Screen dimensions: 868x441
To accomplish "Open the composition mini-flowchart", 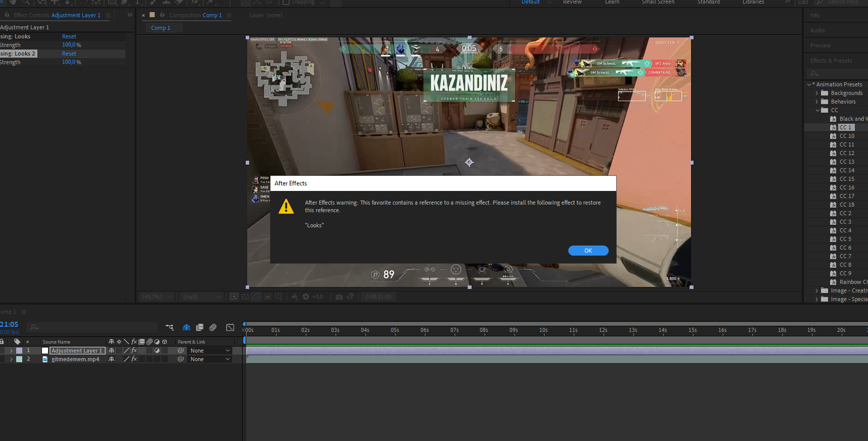I will (169, 327).
